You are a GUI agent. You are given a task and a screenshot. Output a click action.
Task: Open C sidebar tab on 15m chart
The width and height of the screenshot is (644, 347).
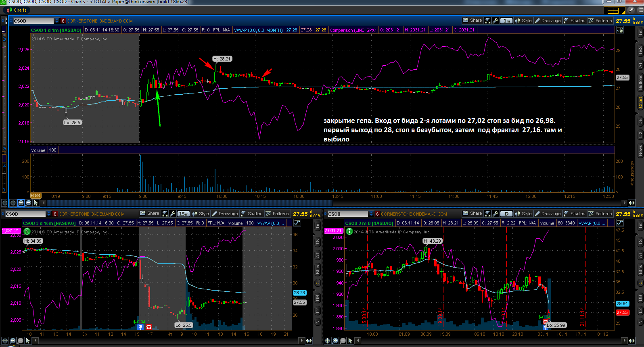point(318,283)
